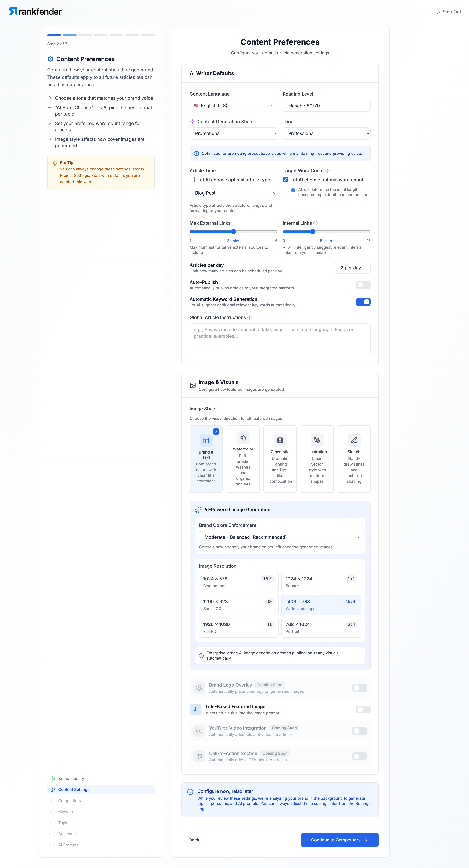Image resolution: width=469 pixels, height=868 pixels.
Task: Click the AI-Powered Image Generation sparkle icon
Action: point(198,509)
